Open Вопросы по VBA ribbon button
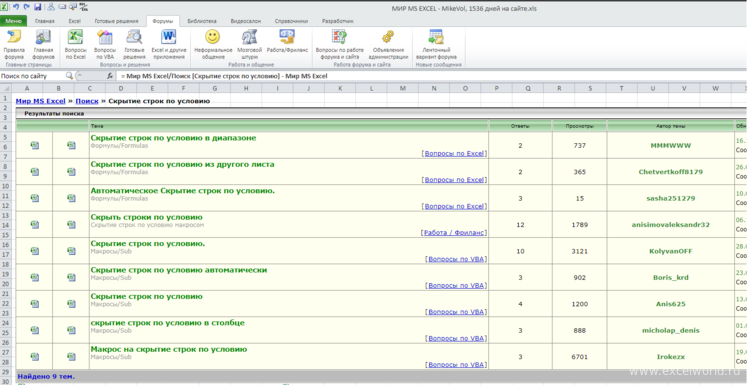This screenshot has width=750, height=385. pyautogui.click(x=105, y=44)
